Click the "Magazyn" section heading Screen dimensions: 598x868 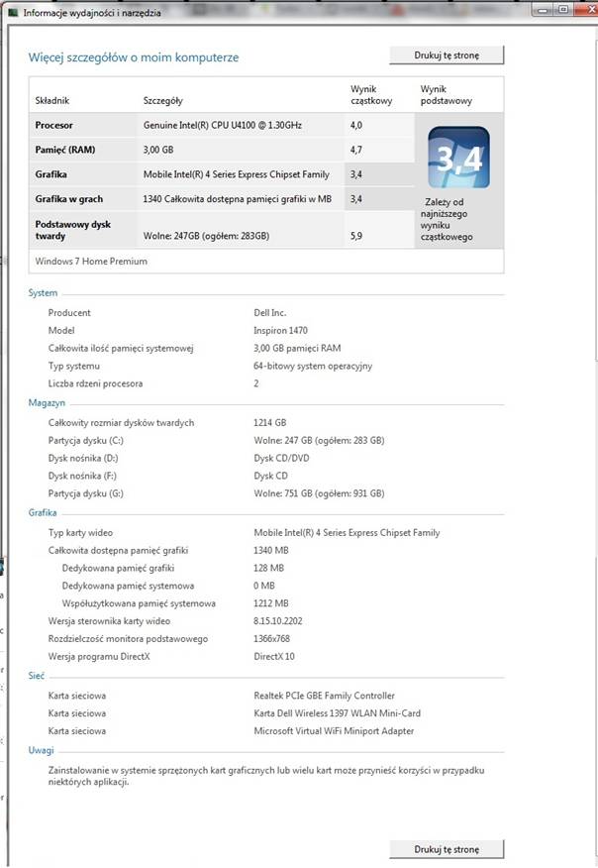click(47, 402)
